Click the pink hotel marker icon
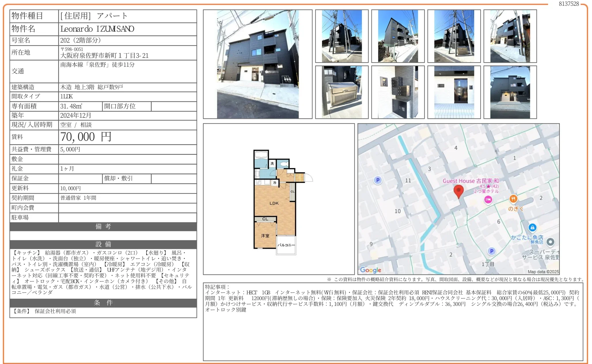Screen dimensions: 592x364 (488, 199)
